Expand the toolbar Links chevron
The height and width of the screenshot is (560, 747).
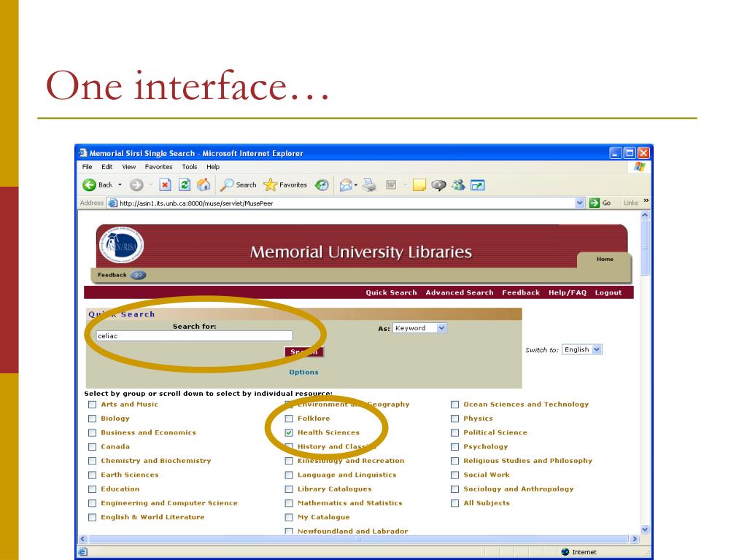pyautogui.click(x=646, y=201)
